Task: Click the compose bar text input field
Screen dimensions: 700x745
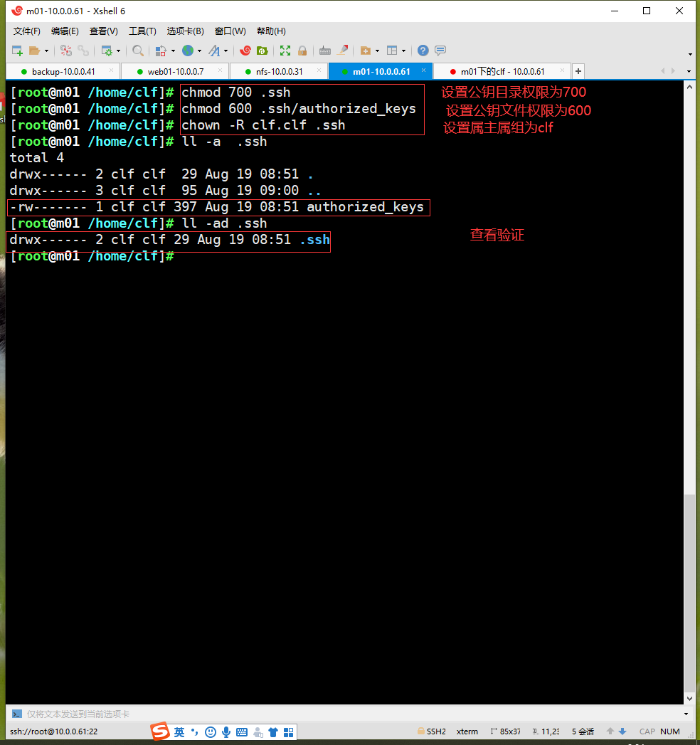Action: pyautogui.click(x=351, y=714)
